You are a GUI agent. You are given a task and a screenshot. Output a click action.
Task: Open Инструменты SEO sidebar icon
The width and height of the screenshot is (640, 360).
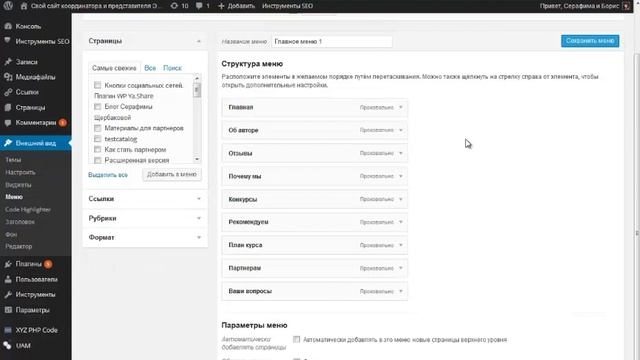pyautogui.click(x=8, y=41)
